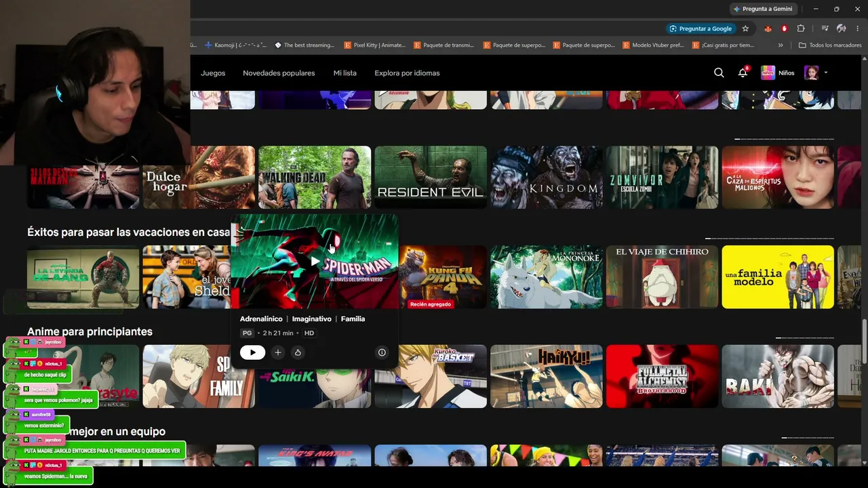The height and width of the screenshot is (488, 868).
Task: Open the Pixel Kitty Animate bookmark
Action: pos(375,45)
